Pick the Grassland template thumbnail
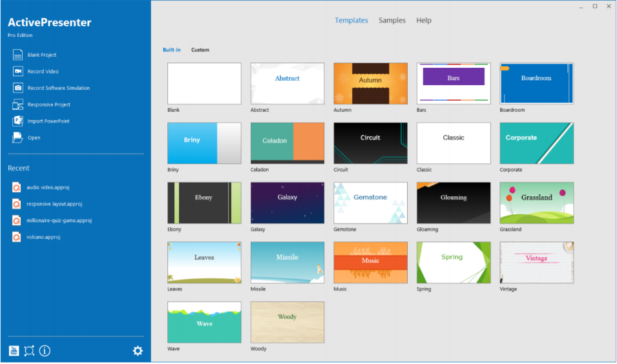This screenshot has width=617, height=364. tap(537, 203)
